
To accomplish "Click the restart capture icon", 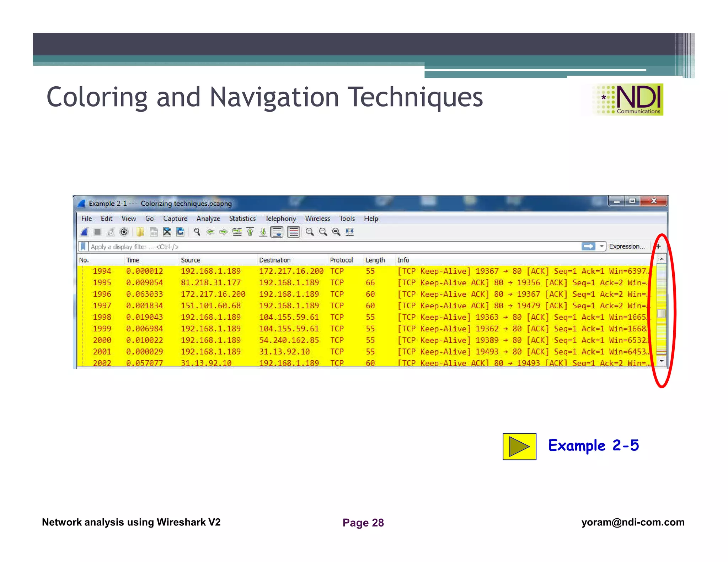I will [111, 232].
